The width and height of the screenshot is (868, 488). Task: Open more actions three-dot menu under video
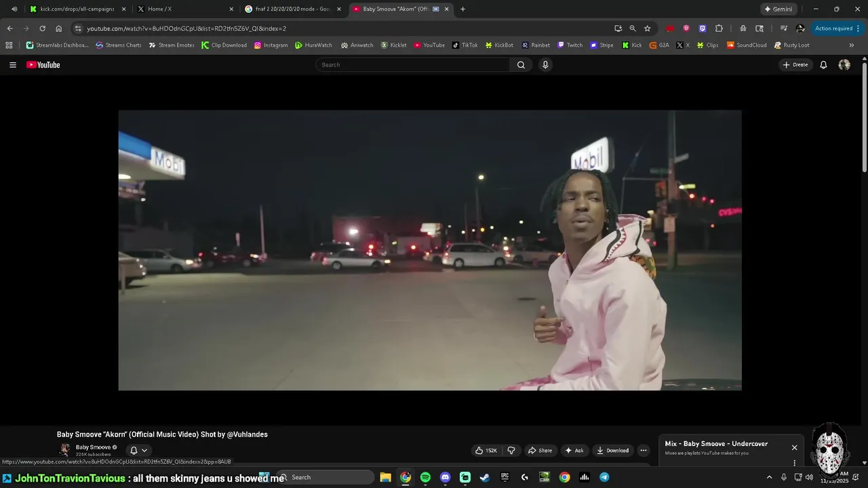click(644, 451)
